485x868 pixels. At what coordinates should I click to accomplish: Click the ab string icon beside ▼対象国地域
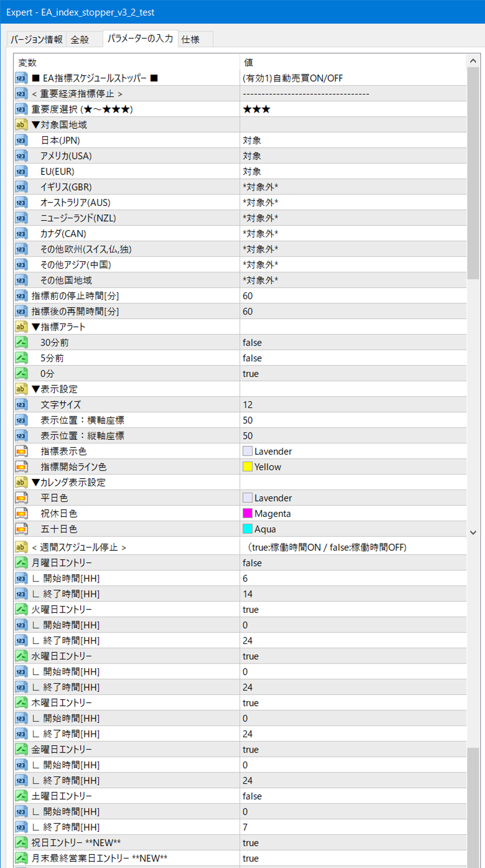[21, 125]
